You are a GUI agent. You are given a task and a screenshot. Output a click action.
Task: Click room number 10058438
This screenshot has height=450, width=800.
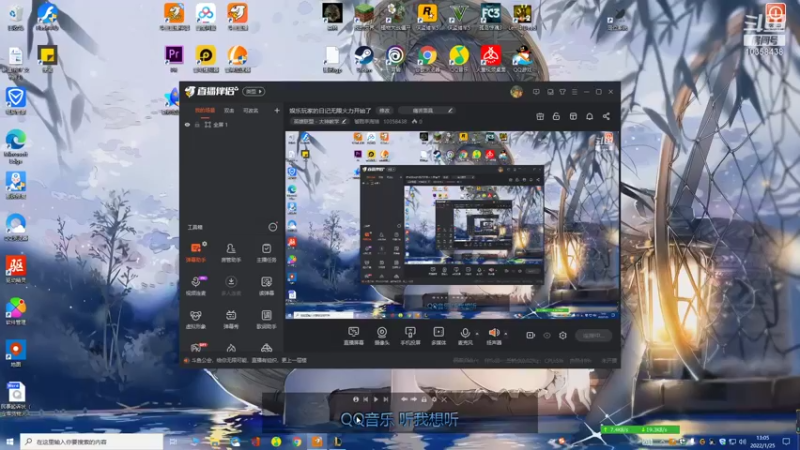coord(395,121)
